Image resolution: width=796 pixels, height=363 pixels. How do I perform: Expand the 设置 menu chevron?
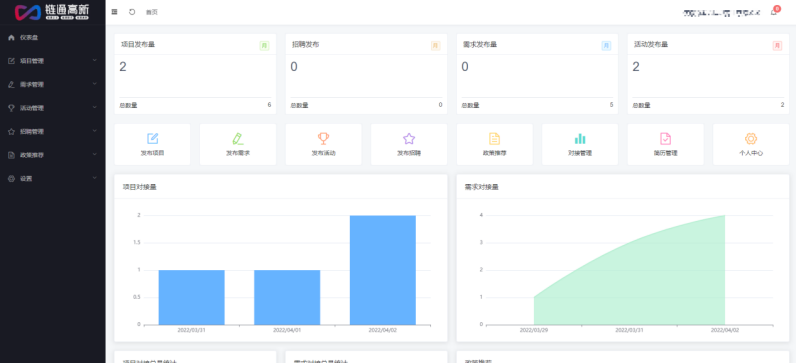[95, 178]
